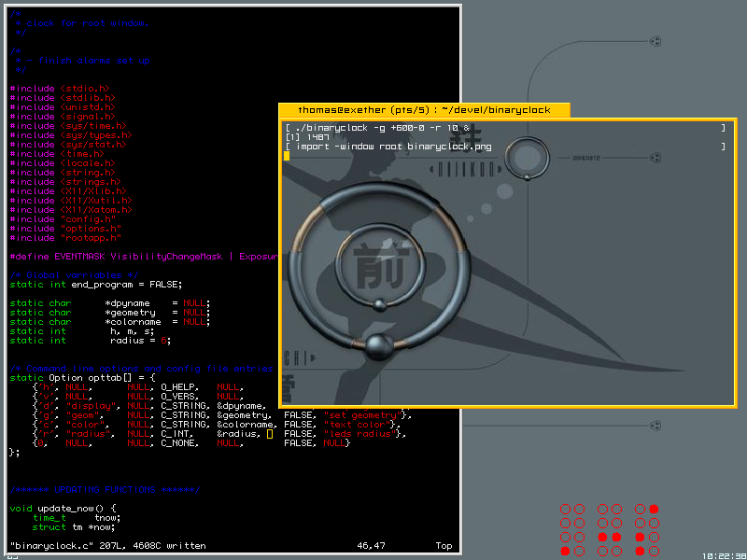
Task: Click the 10:22:38 clock in the screen corner
Action: 724,555
